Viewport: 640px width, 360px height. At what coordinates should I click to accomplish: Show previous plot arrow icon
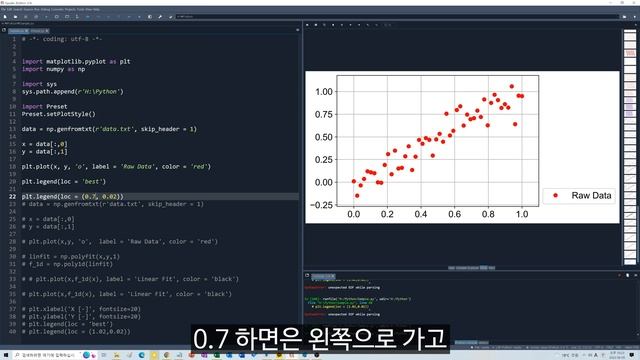350,25
